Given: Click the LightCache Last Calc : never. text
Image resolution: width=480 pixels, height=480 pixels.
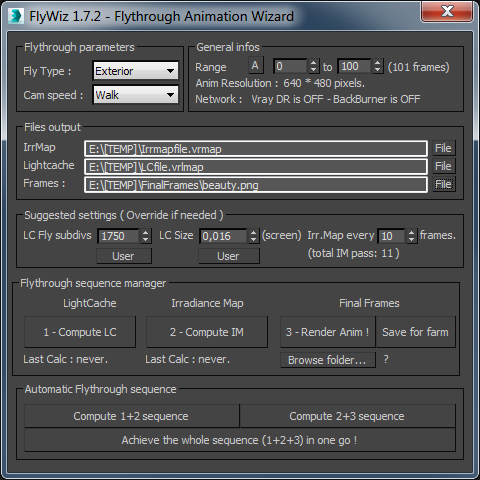Looking at the screenshot, I should [65, 359].
